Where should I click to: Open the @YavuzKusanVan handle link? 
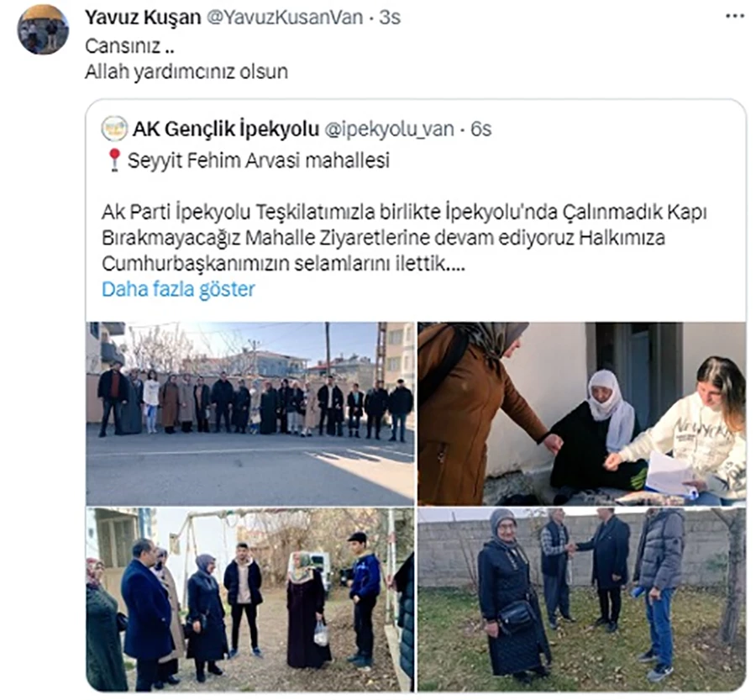(x=285, y=18)
